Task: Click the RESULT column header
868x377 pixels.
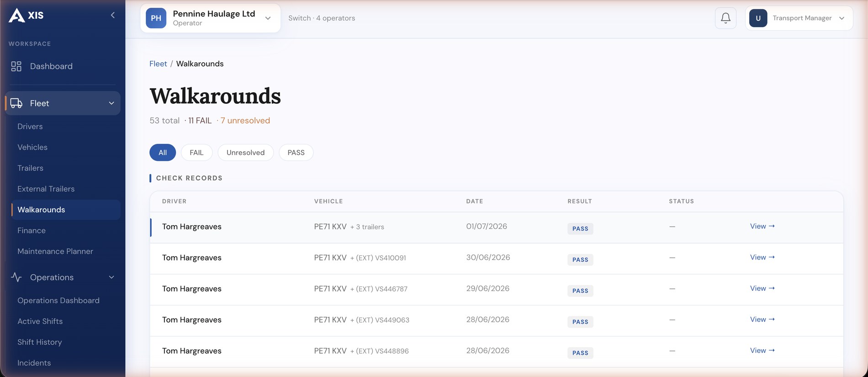Action: tap(580, 202)
